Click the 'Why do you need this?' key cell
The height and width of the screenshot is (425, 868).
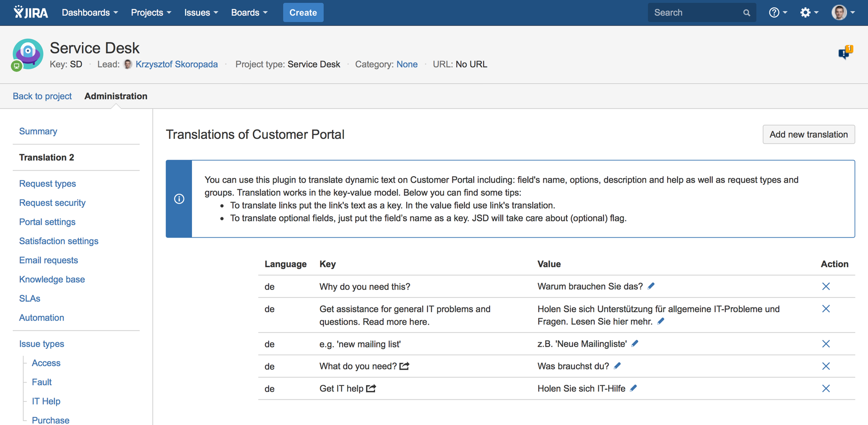pyautogui.click(x=365, y=287)
